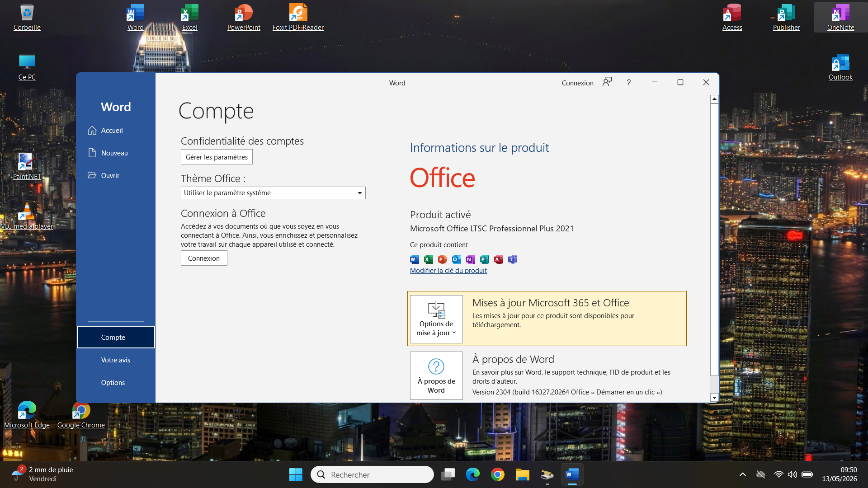Select the Outlook desktop shortcut
Screen dimensions: 868x488
pos(840,67)
